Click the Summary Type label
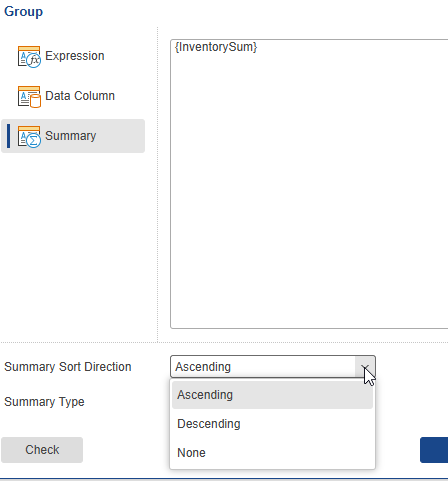448x481 pixels. pyautogui.click(x=44, y=402)
